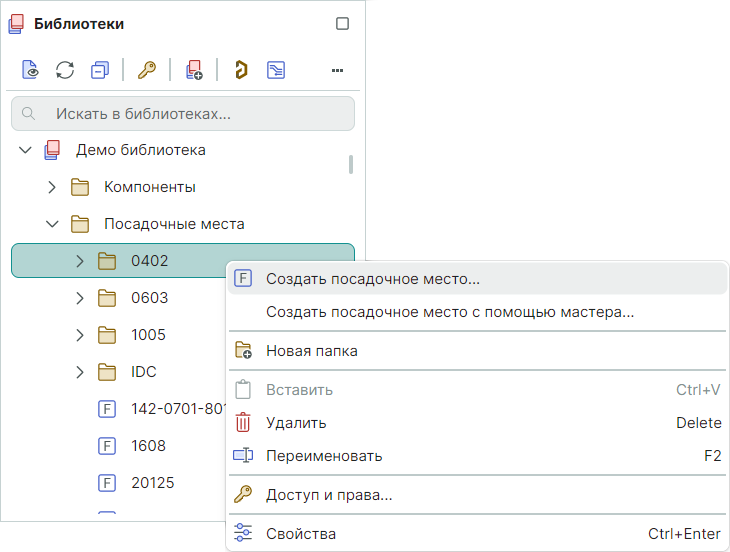Collapse the Посадочные места folder

(x=53, y=224)
